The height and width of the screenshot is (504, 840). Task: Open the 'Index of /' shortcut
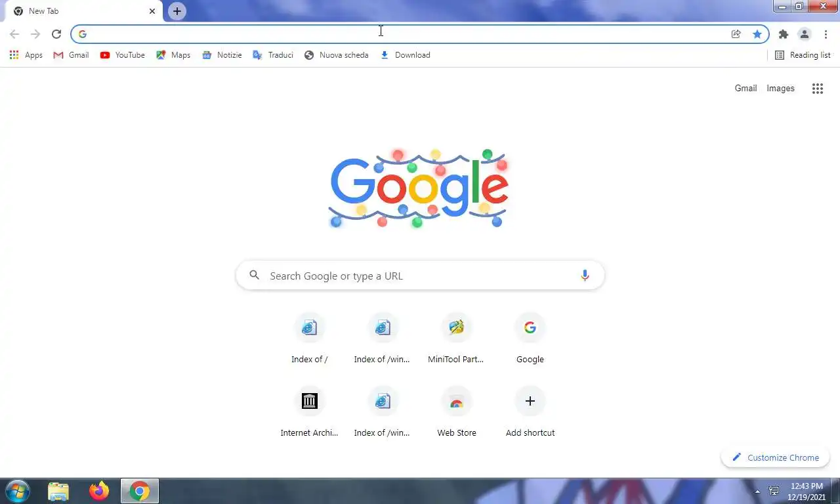(310, 339)
